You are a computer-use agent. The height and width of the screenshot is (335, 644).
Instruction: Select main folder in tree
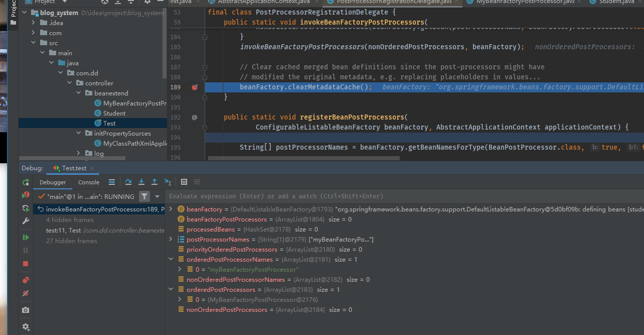click(x=65, y=53)
